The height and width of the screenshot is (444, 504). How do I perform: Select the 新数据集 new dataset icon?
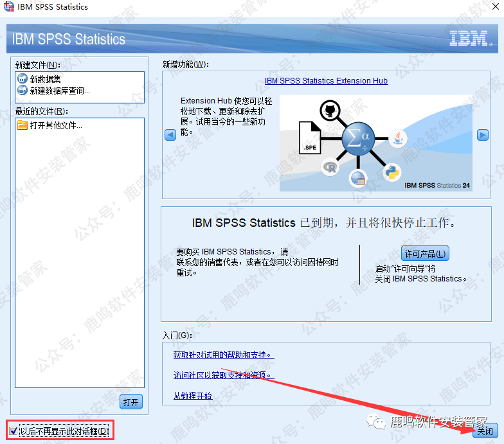[x=22, y=78]
